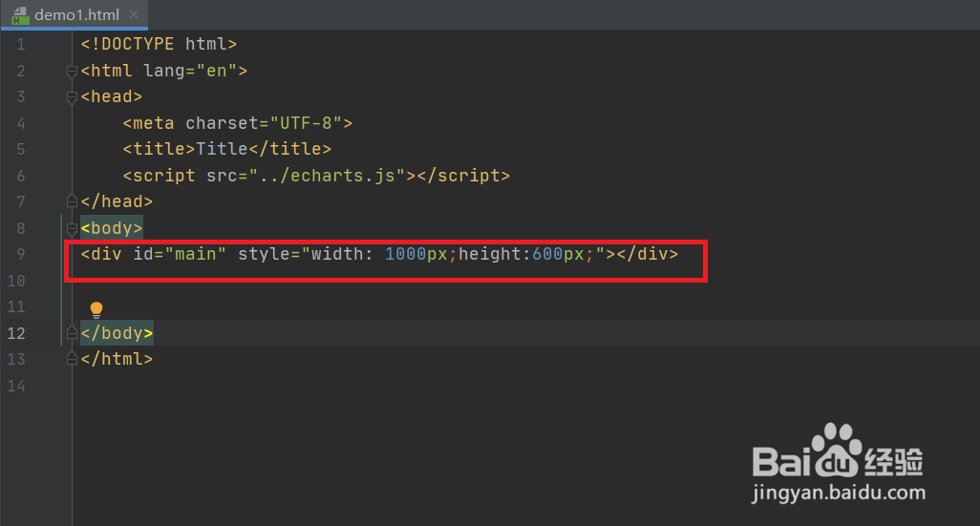Screen dimensions: 980x526
Task: Click the closing </div> tag
Action: (x=648, y=254)
